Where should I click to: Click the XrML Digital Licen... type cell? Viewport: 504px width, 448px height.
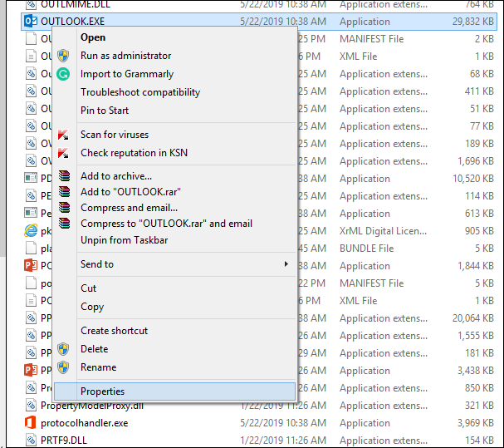[x=383, y=231]
